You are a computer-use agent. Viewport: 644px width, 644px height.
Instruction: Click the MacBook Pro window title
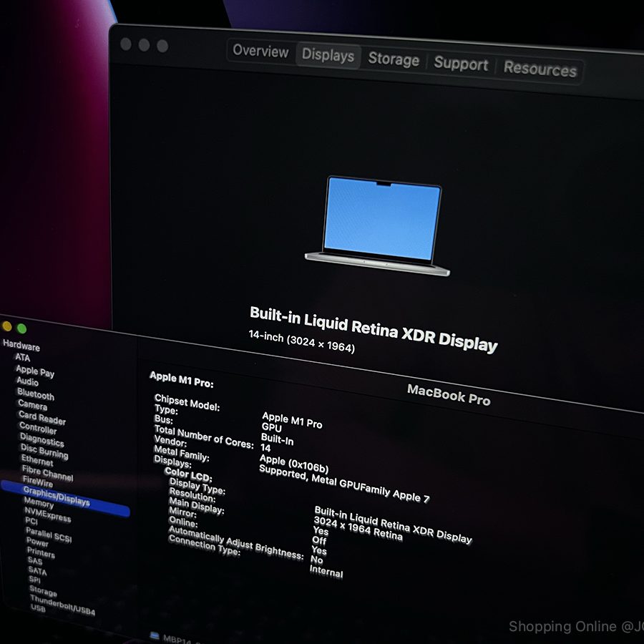(449, 395)
